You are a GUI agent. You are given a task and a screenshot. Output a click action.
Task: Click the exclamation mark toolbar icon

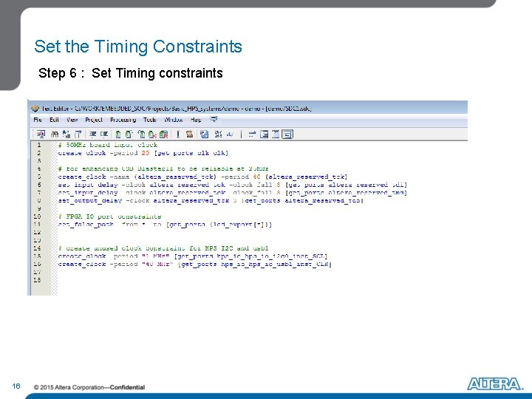[x=178, y=134]
